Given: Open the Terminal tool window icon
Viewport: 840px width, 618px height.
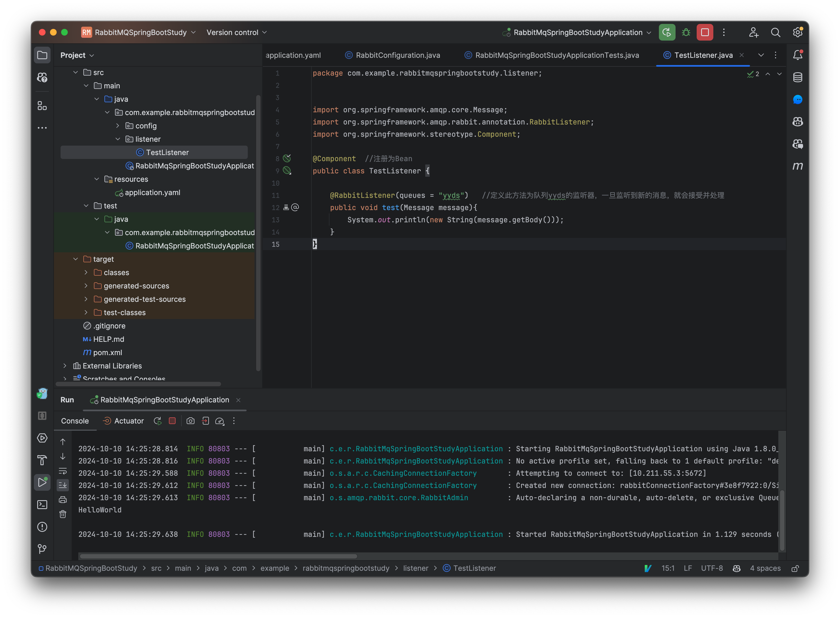Looking at the screenshot, I should point(42,505).
